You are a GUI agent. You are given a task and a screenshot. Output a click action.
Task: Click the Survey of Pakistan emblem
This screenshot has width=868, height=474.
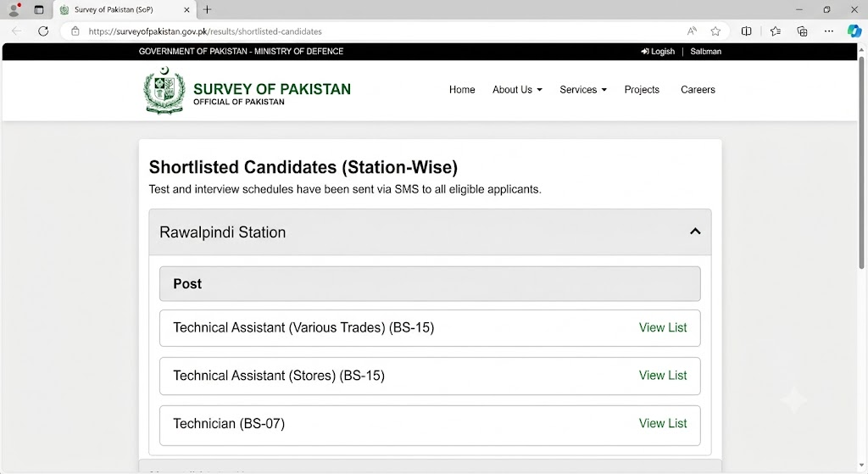click(x=164, y=91)
